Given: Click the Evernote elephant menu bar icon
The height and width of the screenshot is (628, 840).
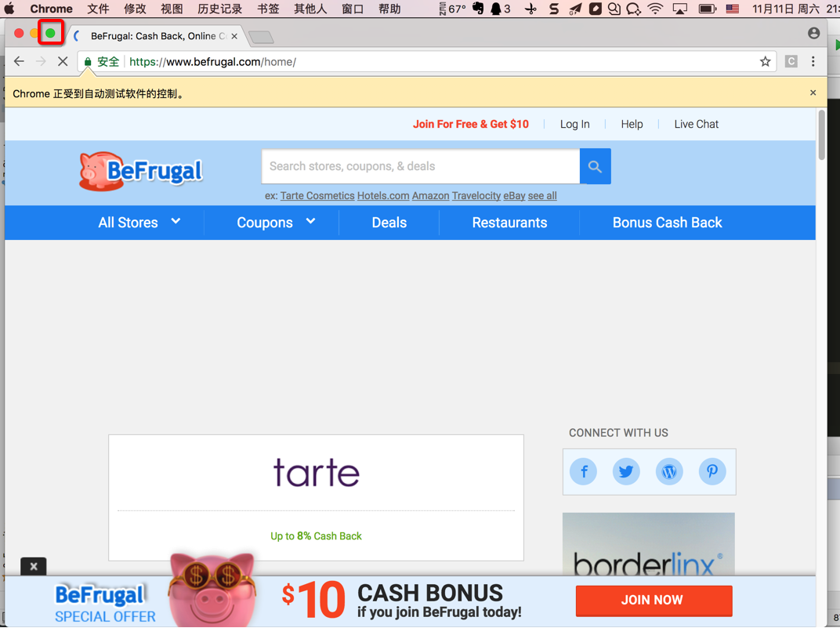Looking at the screenshot, I should point(478,9).
